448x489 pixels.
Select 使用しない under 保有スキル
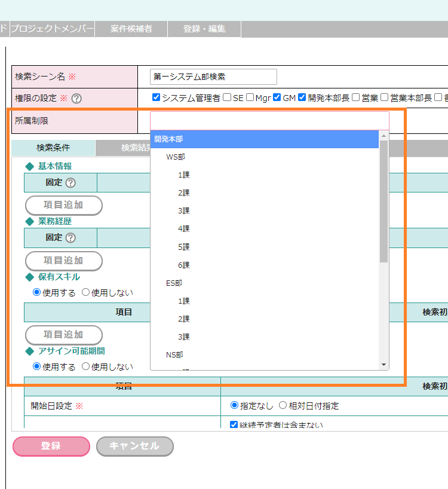[85, 292]
